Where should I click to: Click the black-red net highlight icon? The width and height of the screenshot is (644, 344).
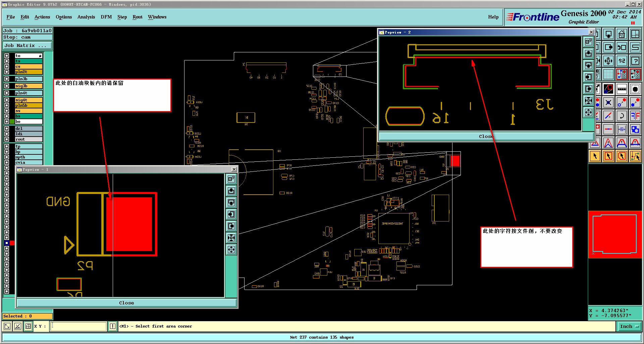pyautogui.click(x=635, y=74)
